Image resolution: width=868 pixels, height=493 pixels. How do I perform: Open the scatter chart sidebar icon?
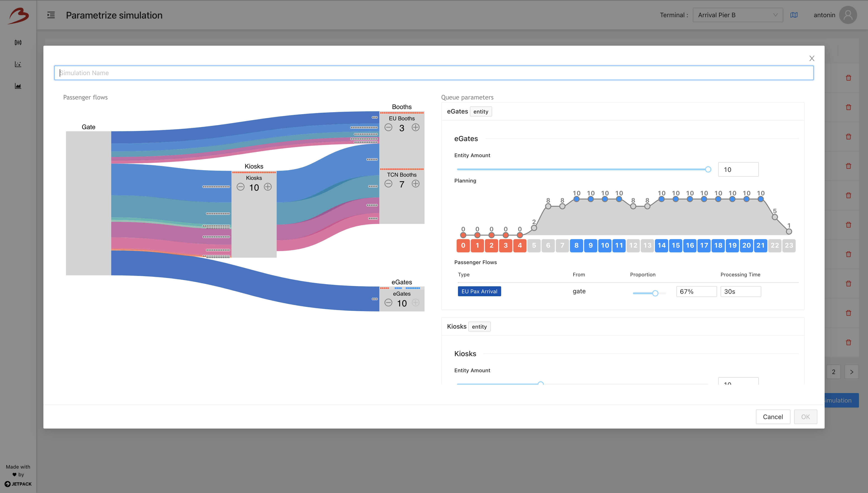[18, 64]
